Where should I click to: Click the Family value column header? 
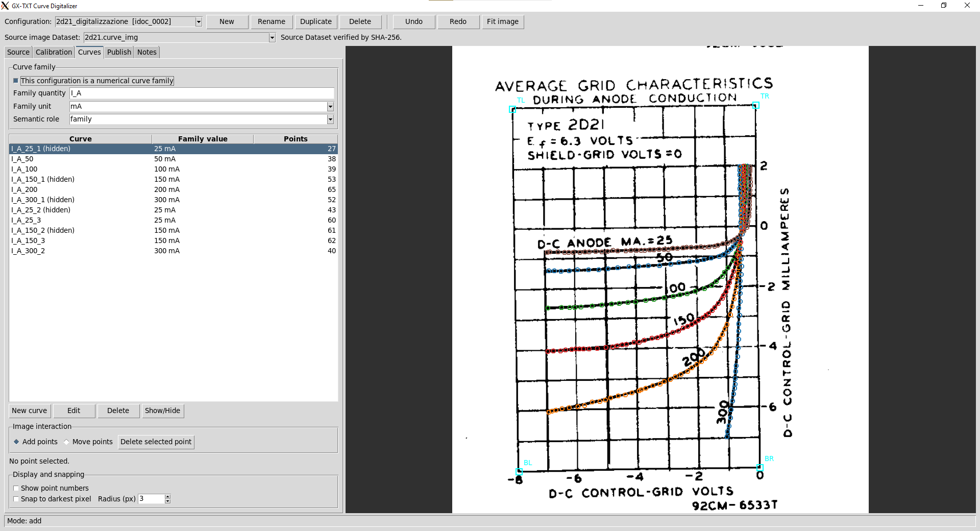tap(203, 139)
